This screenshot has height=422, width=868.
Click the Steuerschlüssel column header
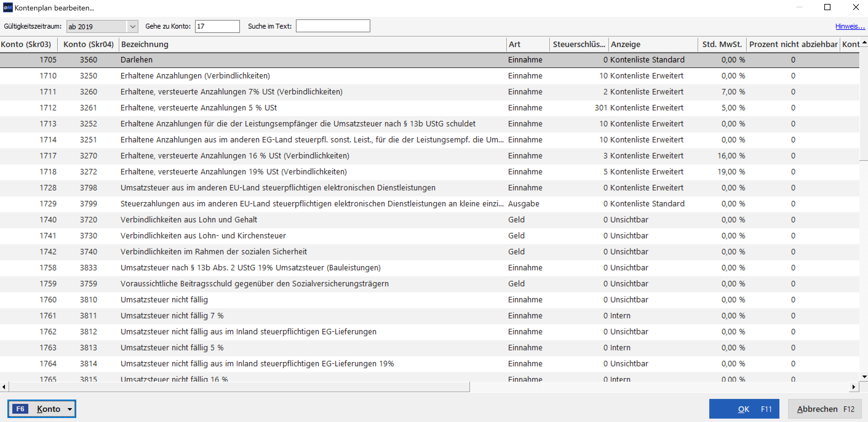pos(579,45)
